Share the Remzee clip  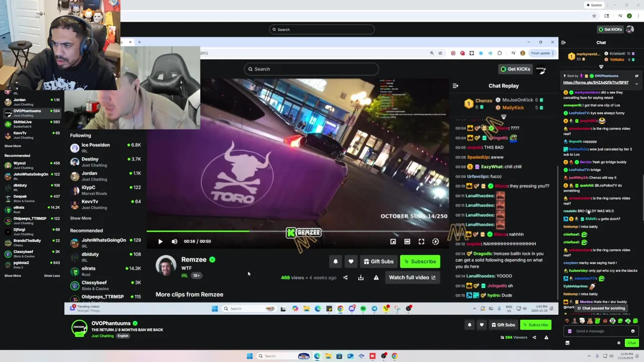coord(345,278)
